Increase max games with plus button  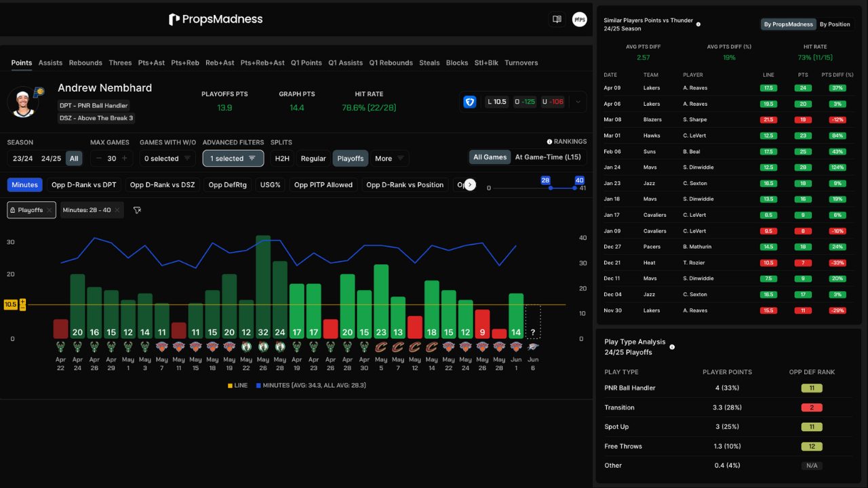click(124, 159)
